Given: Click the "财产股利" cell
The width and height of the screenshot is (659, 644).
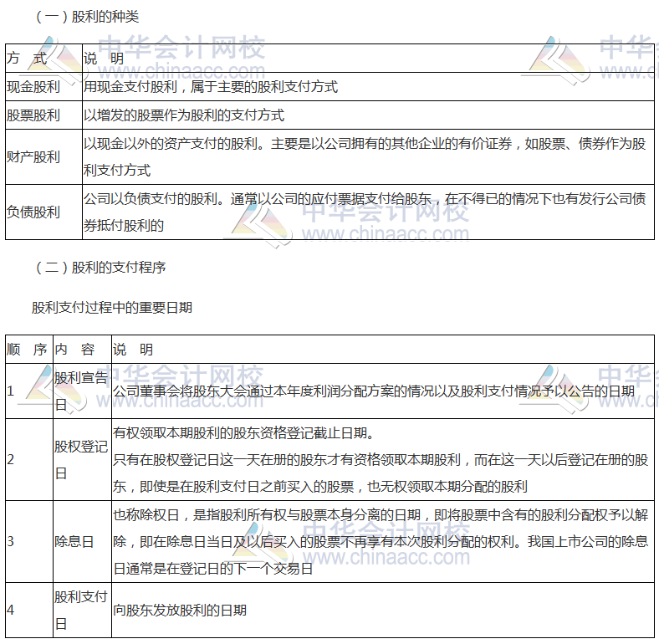Looking at the screenshot, I should tap(33, 157).
